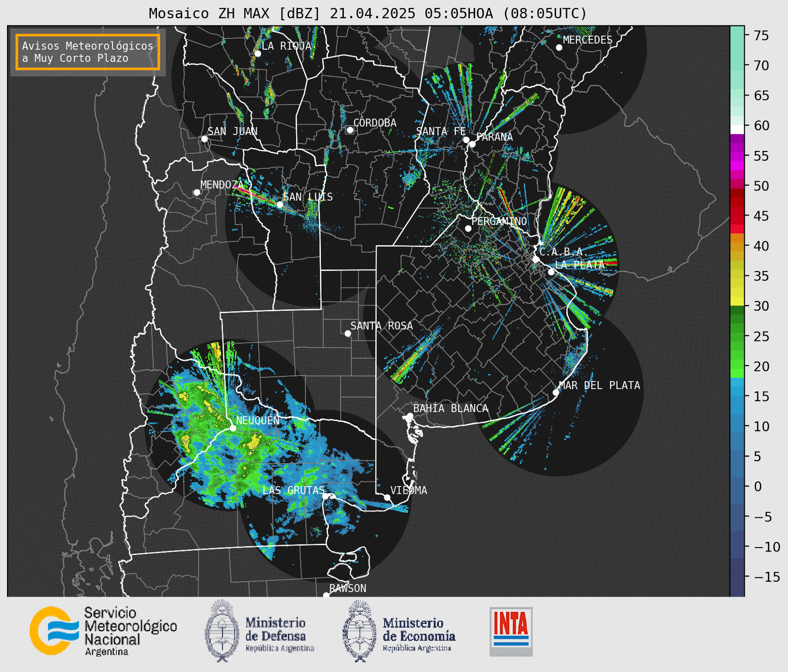Click the Servicio Meteorológico Nacional text

coord(130,631)
